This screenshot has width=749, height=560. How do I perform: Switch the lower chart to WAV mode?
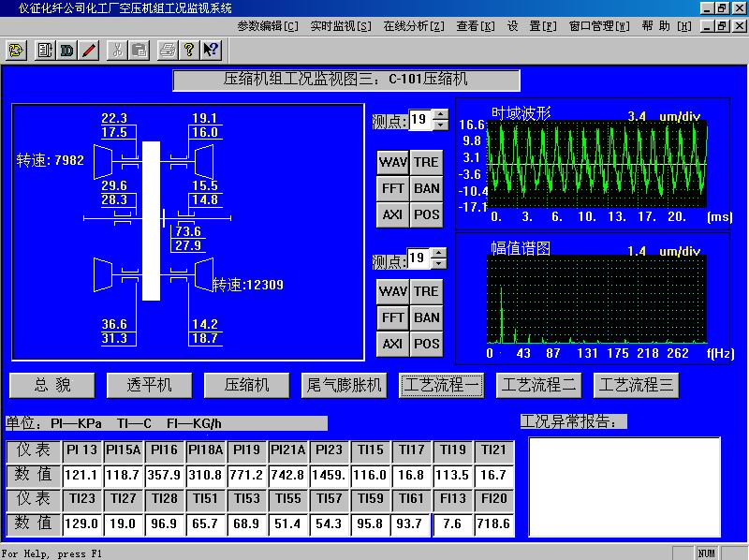[x=392, y=291]
